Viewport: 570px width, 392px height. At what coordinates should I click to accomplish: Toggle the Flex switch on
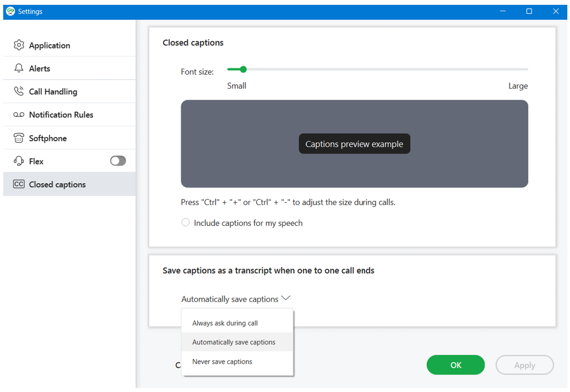118,161
